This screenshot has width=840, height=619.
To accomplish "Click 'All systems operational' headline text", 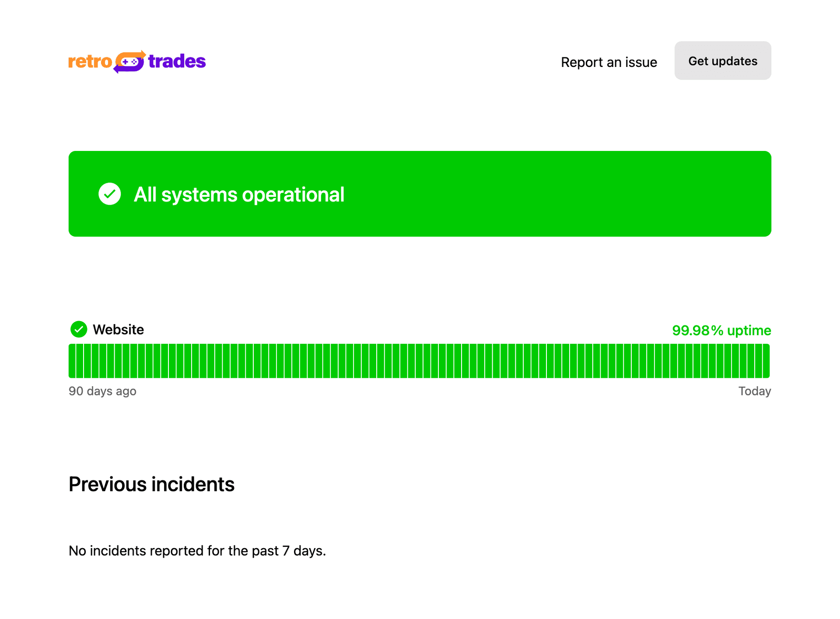I will pyautogui.click(x=239, y=195).
